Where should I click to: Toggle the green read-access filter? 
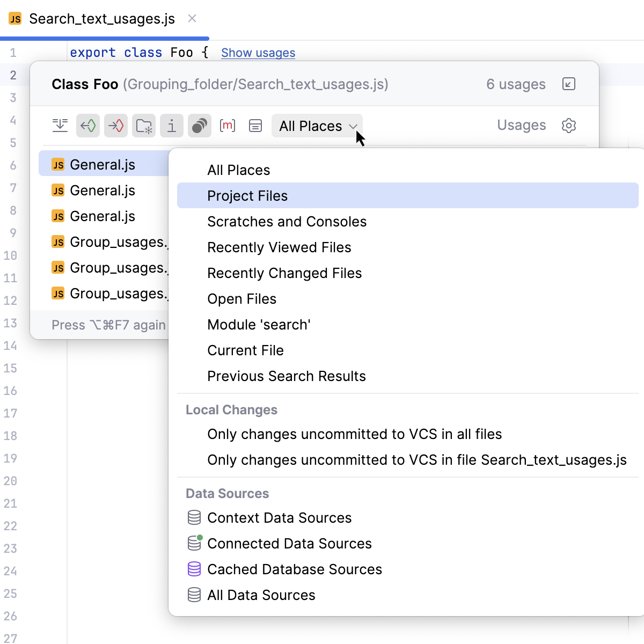87,126
